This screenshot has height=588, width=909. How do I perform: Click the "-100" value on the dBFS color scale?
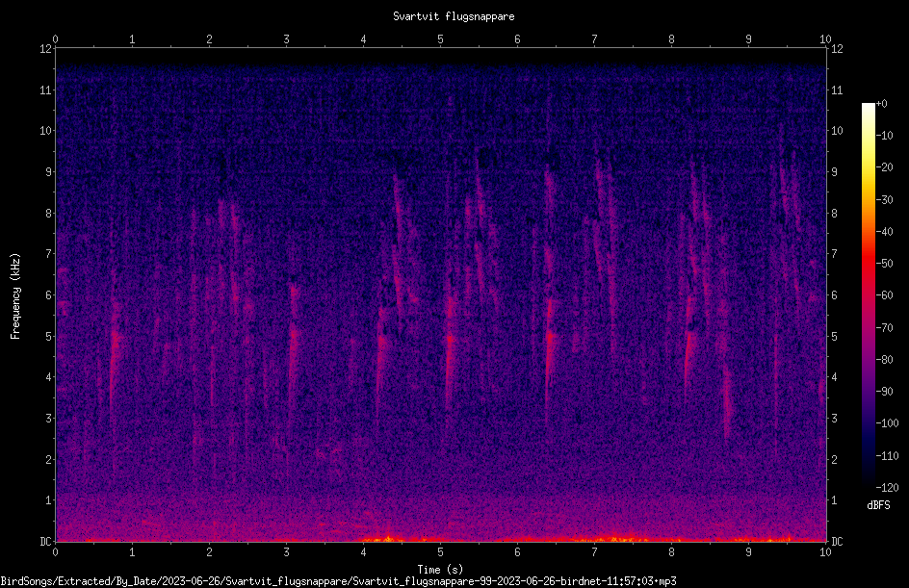(x=887, y=422)
